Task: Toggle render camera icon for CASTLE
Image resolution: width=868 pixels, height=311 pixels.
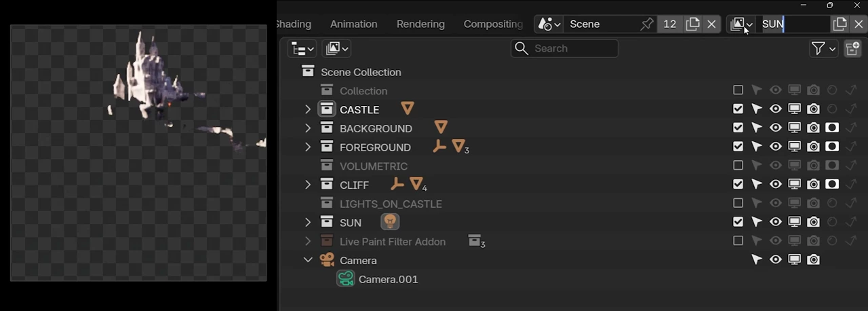Action: (813, 109)
